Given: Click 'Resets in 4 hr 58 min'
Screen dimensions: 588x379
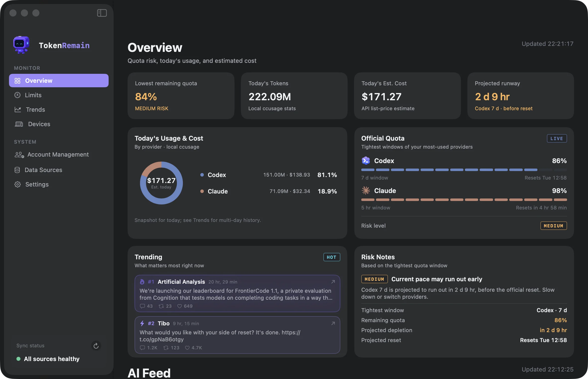Looking at the screenshot, I should click(x=541, y=208).
